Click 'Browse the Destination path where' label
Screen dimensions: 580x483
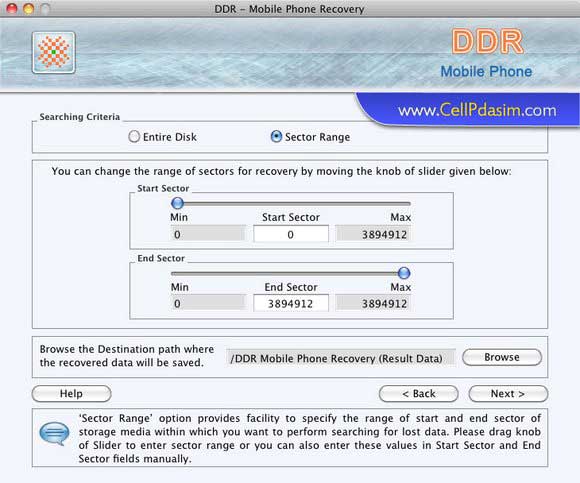[127, 349]
